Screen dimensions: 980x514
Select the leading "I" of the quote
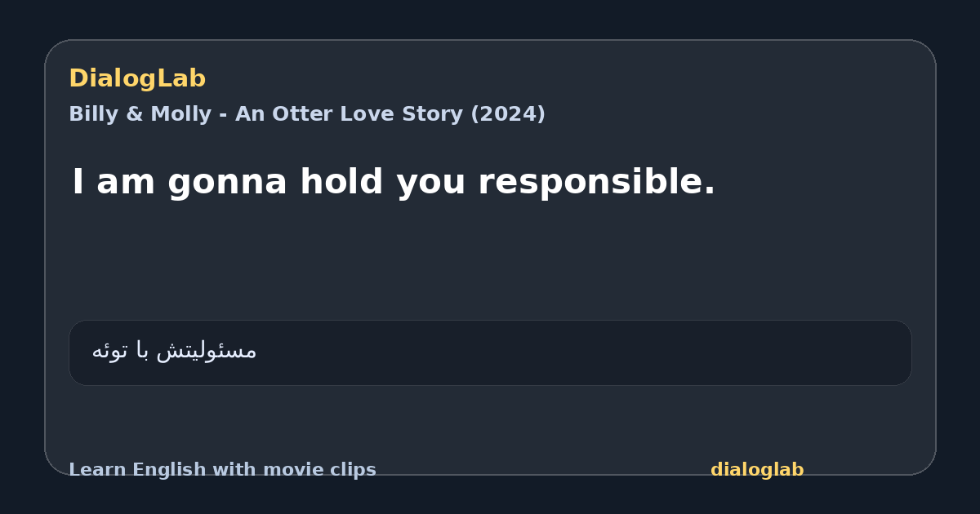click(78, 181)
